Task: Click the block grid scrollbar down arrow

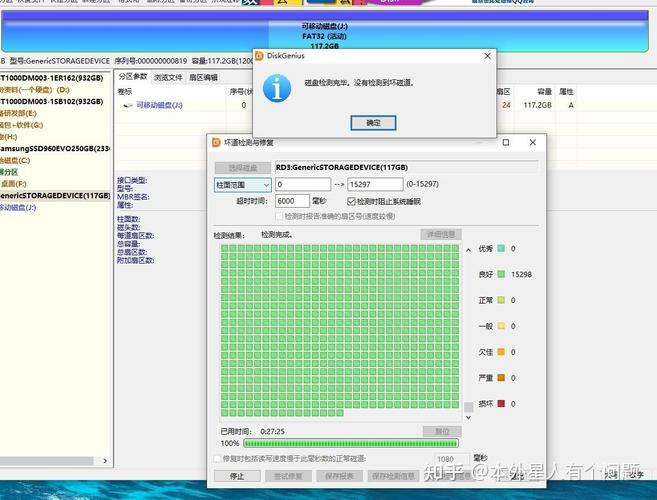Action: pos(468,417)
